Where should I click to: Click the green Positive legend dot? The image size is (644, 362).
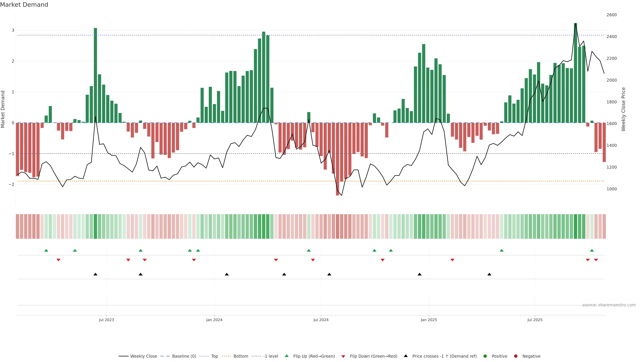coord(485,356)
